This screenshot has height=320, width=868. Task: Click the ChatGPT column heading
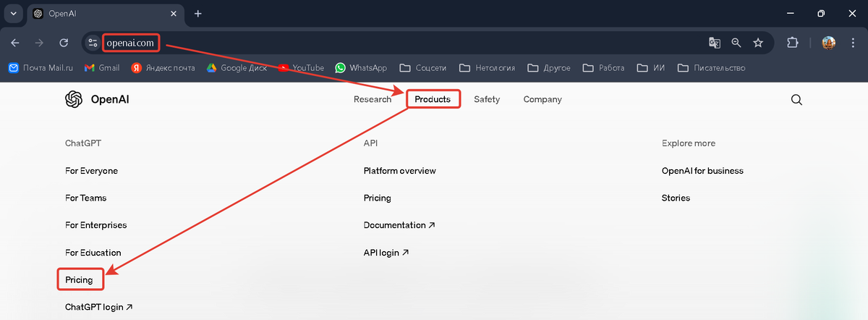click(x=83, y=143)
